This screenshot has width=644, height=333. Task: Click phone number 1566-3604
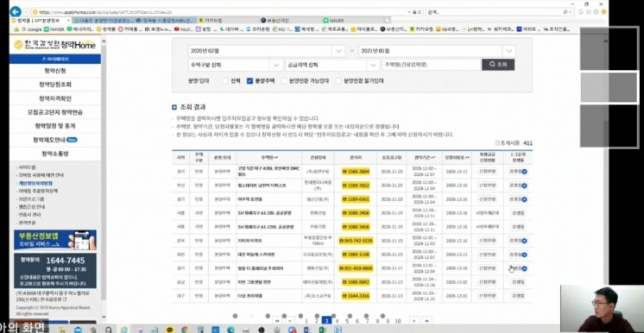[356, 171]
